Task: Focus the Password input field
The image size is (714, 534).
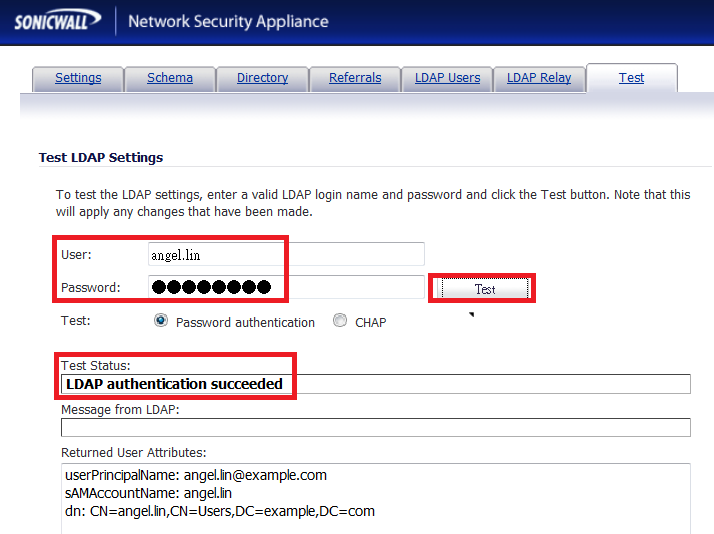Action: (285, 287)
